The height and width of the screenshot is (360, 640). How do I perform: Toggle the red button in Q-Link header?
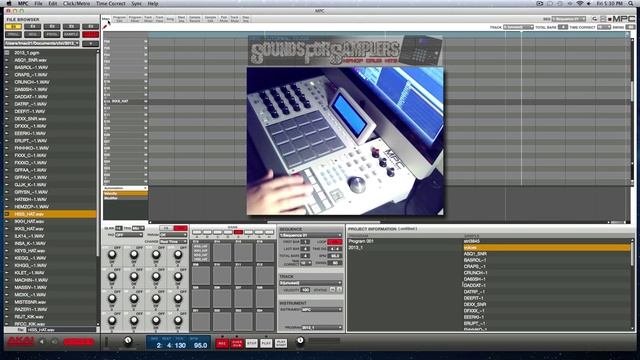coord(180,228)
